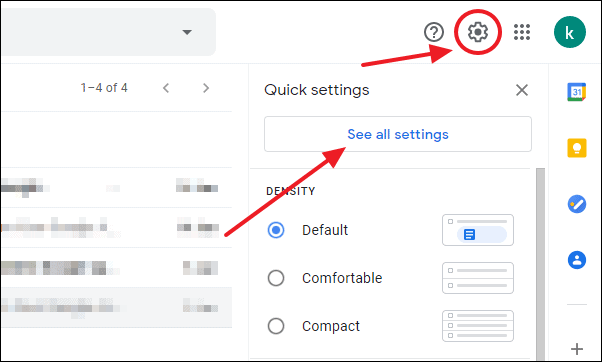Expand the search options dropdown arrow
Image resolution: width=602 pixels, height=362 pixels.
coord(187,32)
